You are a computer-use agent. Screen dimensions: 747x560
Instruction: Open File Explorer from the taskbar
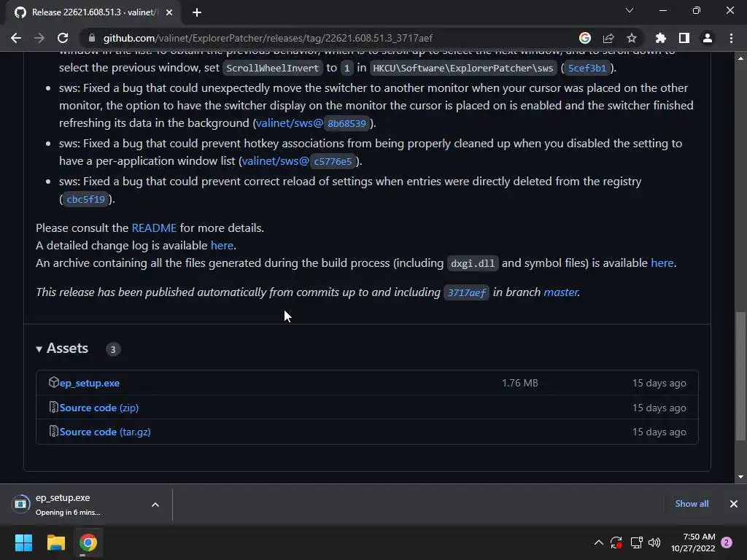pyautogui.click(x=55, y=542)
